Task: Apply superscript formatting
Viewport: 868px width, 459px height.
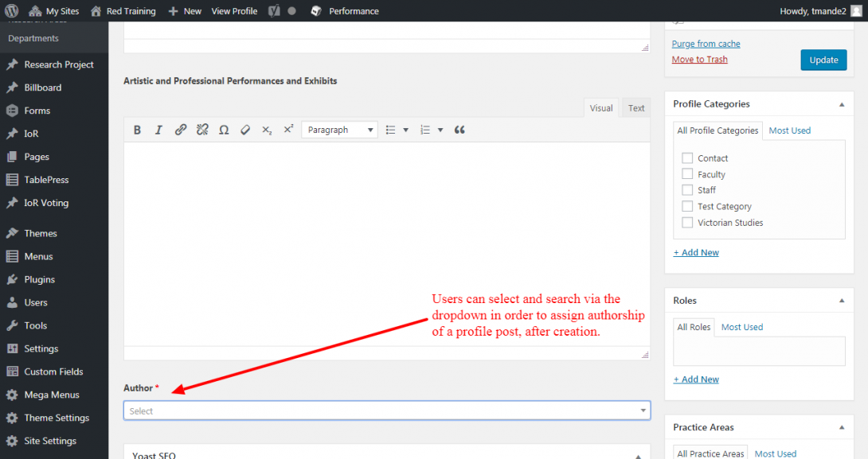Action: (x=287, y=129)
